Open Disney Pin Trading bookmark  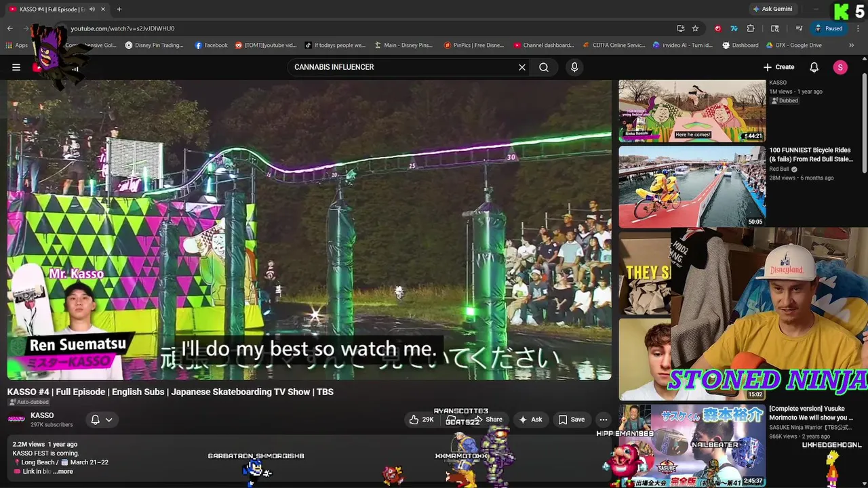tap(154, 45)
